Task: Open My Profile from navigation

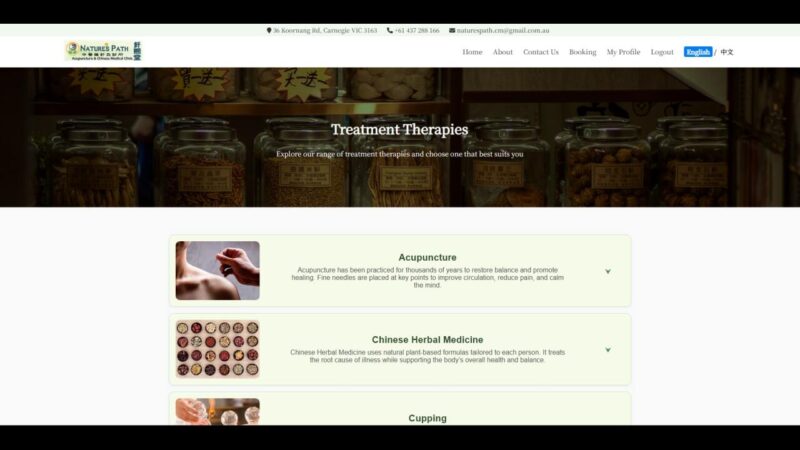Action: pos(623,52)
